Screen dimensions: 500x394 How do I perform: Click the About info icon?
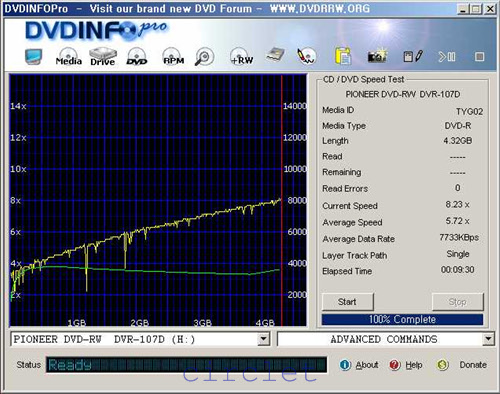345,365
